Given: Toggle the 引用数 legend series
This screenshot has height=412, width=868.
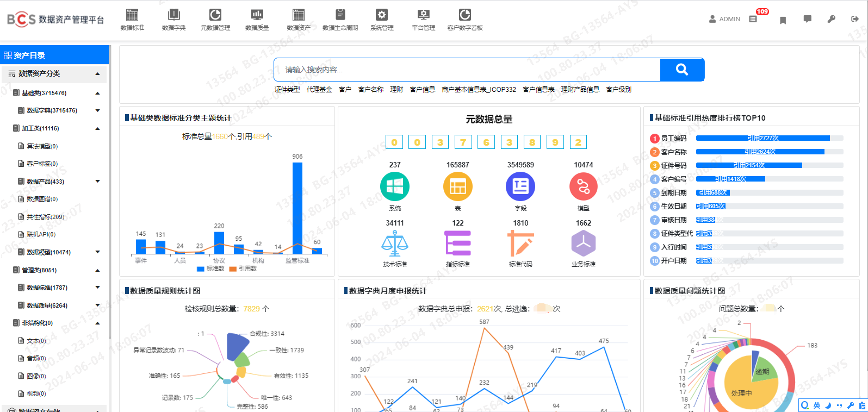Looking at the screenshot, I should pyautogui.click(x=243, y=269).
